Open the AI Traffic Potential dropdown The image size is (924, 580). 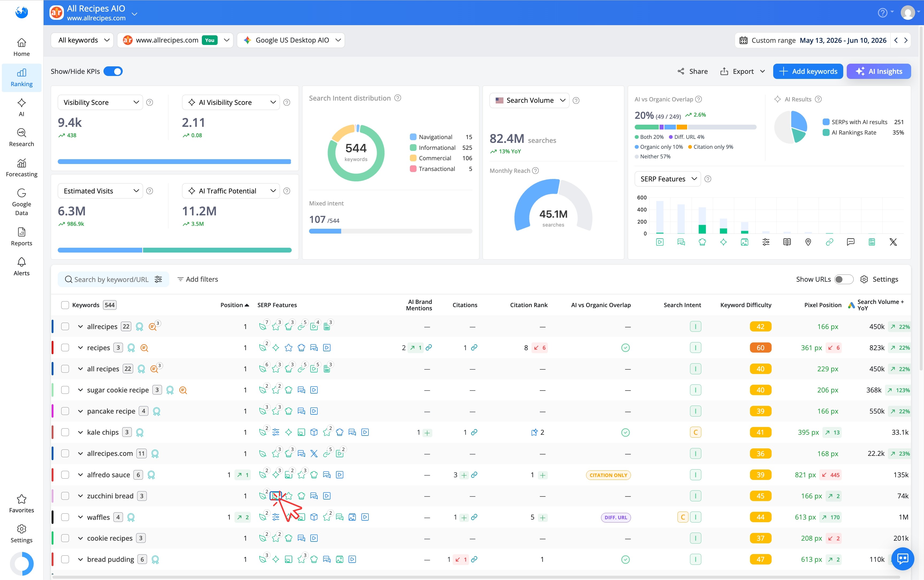tap(231, 191)
